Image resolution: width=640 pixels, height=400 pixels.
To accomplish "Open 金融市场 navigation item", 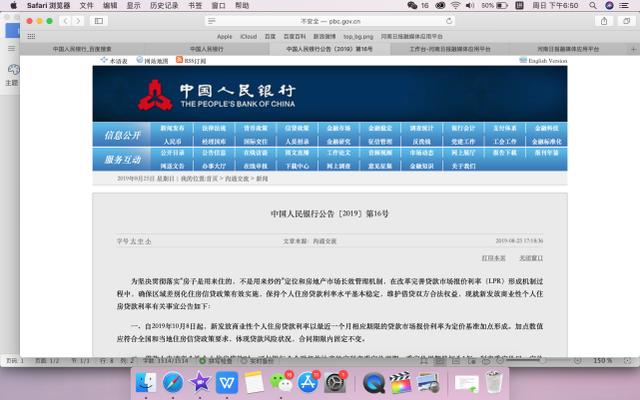I will tap(338, 128).
